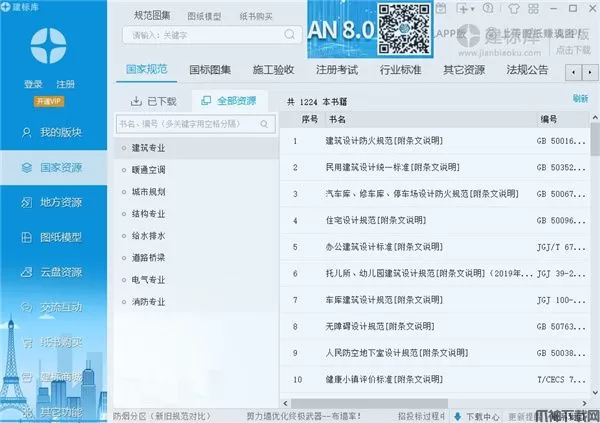
Task: Select the 规范图集 search category
Action: [x=152, y=16]
